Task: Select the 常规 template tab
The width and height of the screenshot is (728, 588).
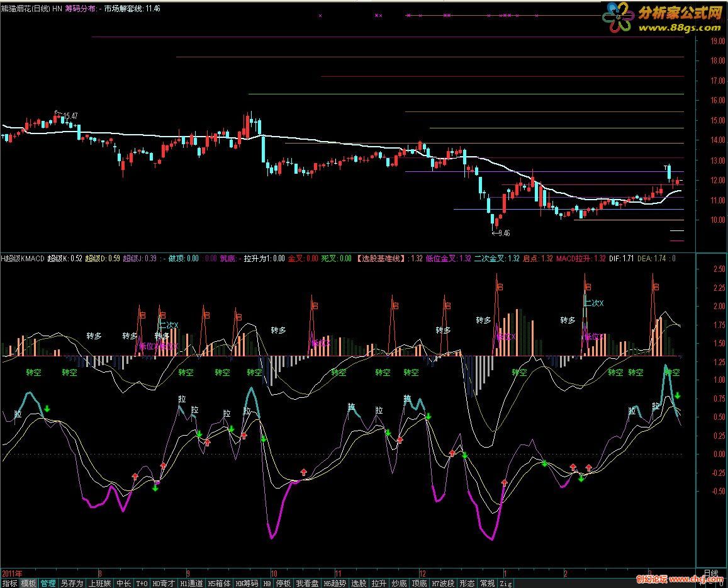Action: [x=487, y=584]
